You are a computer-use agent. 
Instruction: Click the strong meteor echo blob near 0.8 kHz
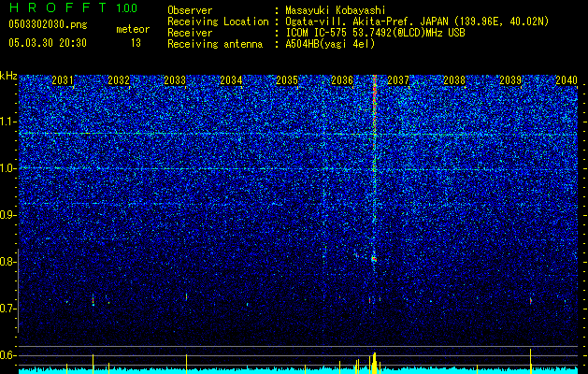[374, 259]
